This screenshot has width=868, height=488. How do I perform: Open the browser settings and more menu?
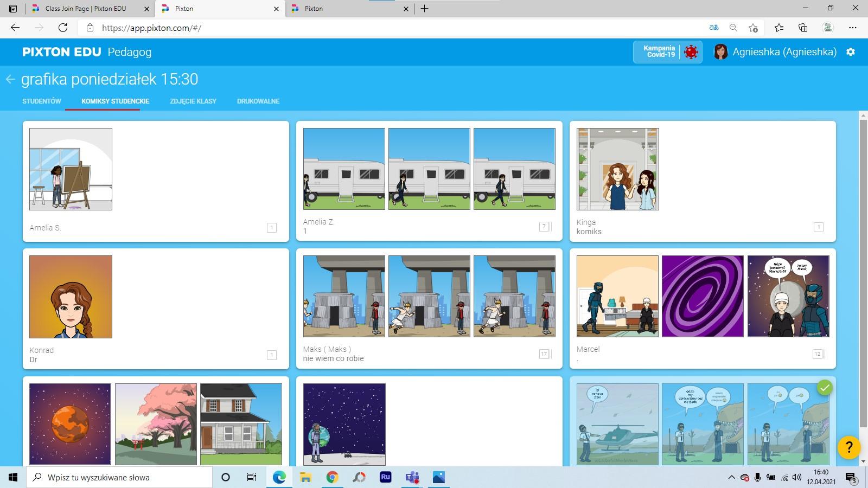click(x=853, y=28)
